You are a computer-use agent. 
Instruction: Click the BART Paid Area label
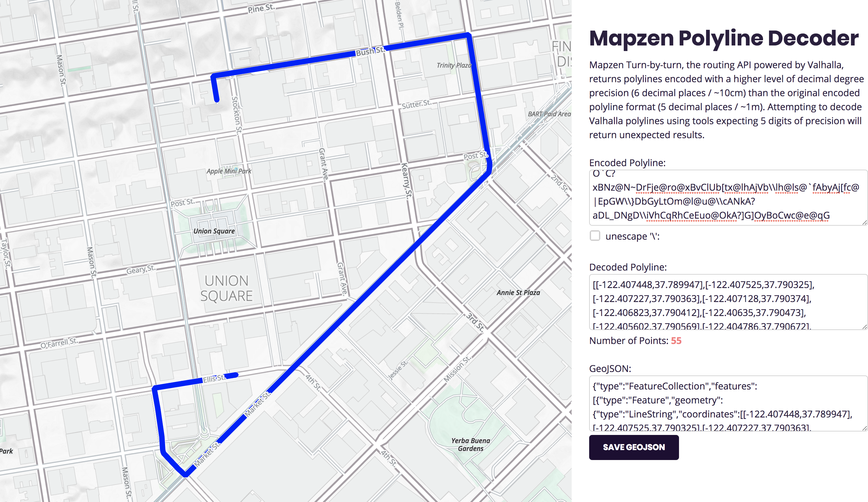tap(549, 114)
